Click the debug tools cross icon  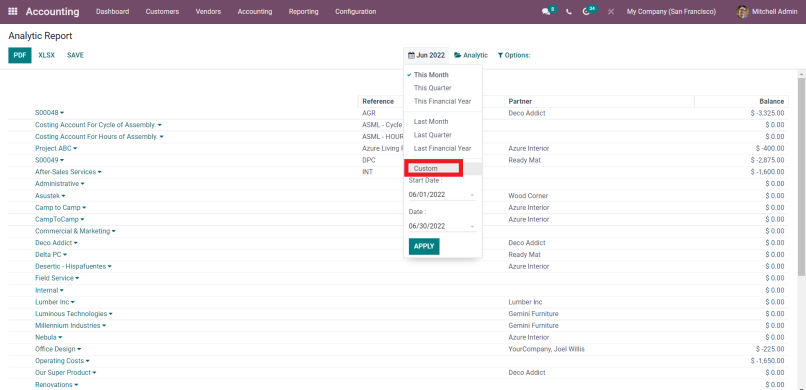click(611, 11)
